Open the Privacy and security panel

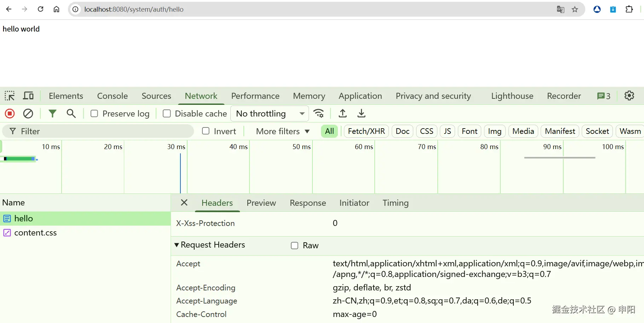pyautogui.click(x=433, y=96)
